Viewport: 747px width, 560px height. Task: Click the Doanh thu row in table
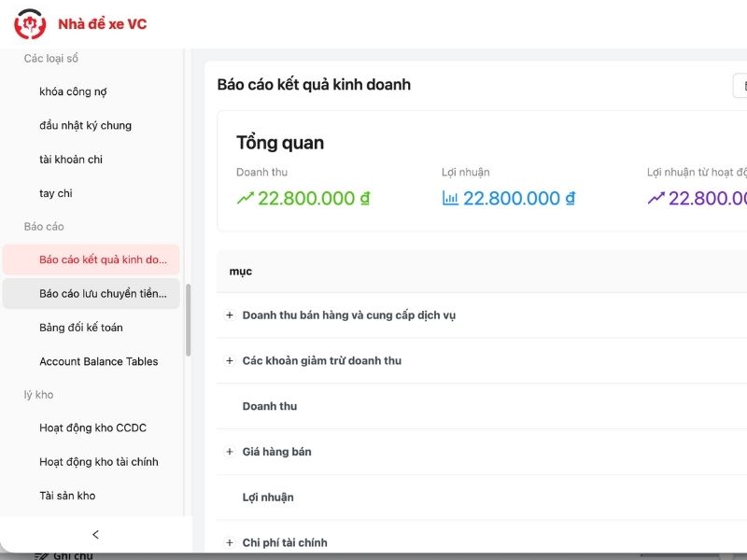click(270, 406)
